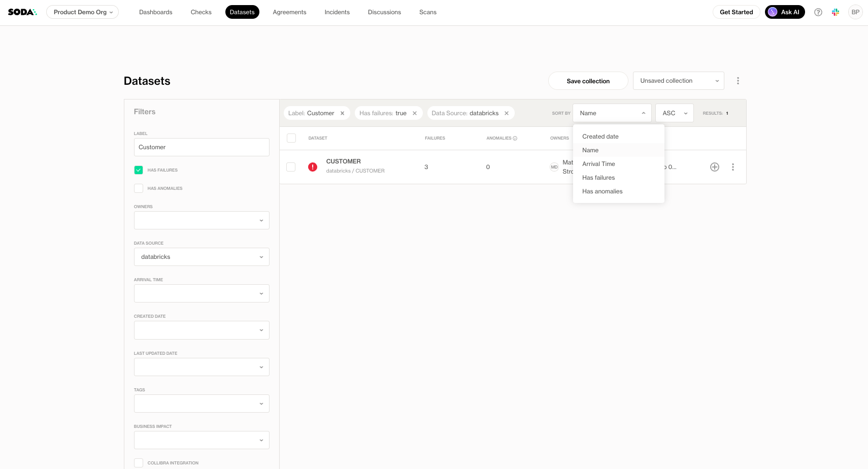Viewport: 868px width, 469px height.
Task: Open the Unsaved collection dropdown
Action: [x=678, y=81]
